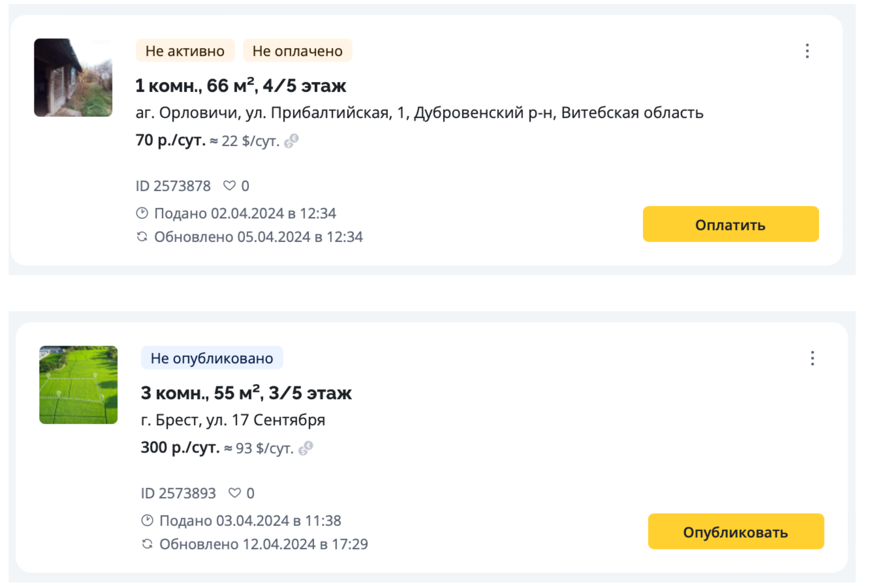The width and height of the screenshot is (869, 588).
Task: Click the Опубликовать button
Action: click(x=736, y=532)
